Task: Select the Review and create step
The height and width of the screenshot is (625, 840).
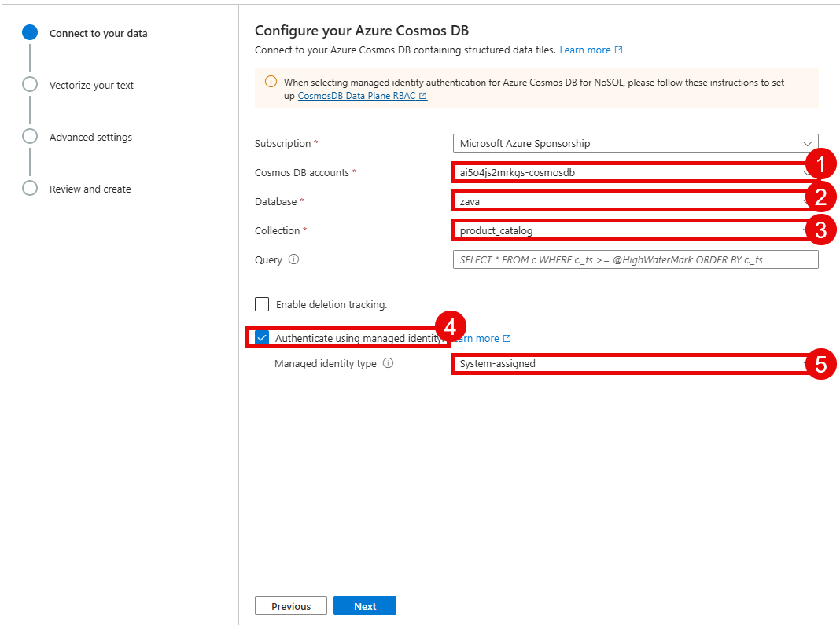Action: (x=29, y=188)
